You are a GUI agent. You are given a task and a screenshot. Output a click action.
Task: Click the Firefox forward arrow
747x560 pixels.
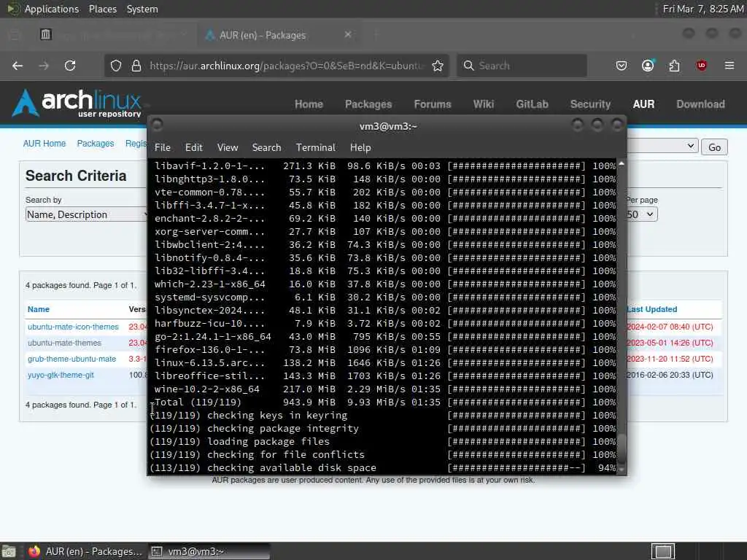tap(44, 66)
